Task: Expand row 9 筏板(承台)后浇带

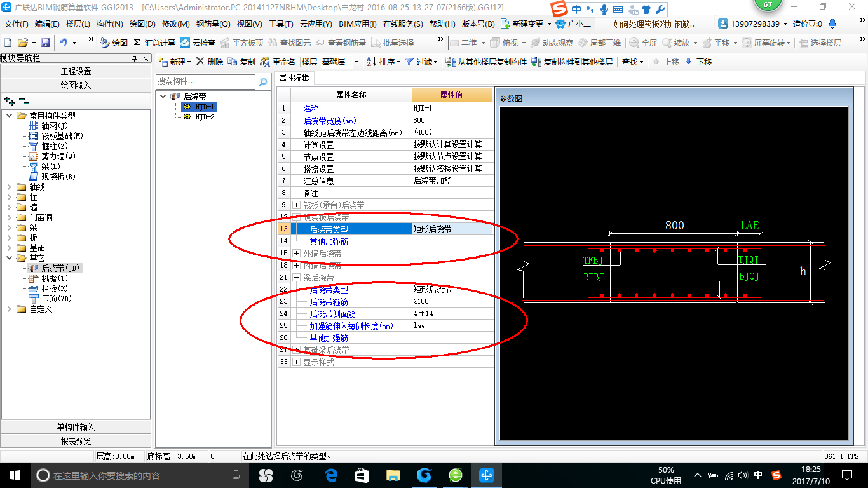Action: 297,205
